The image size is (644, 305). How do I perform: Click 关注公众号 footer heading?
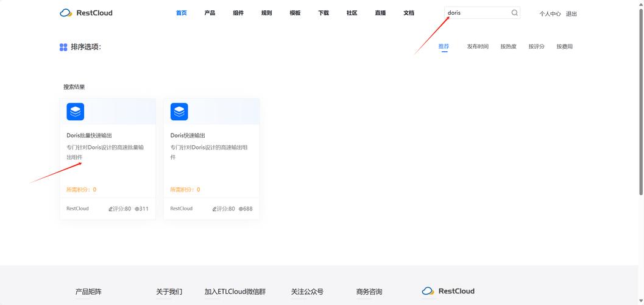[x=307, y=292]
